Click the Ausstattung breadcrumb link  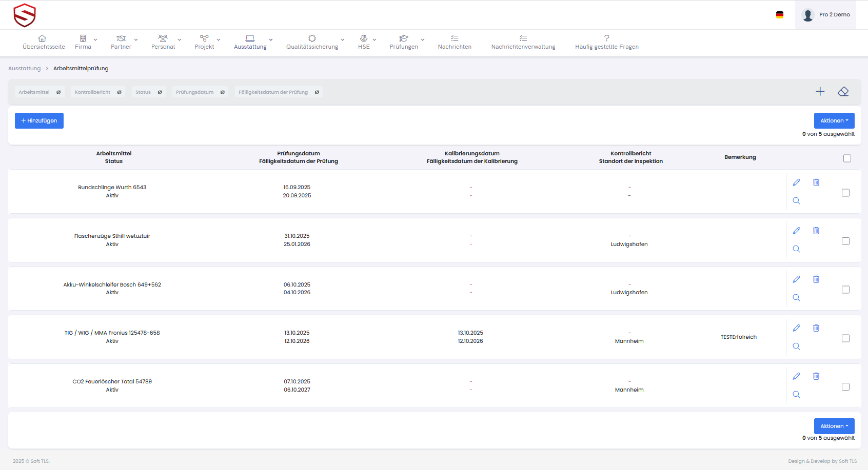(x=24, y=69)
